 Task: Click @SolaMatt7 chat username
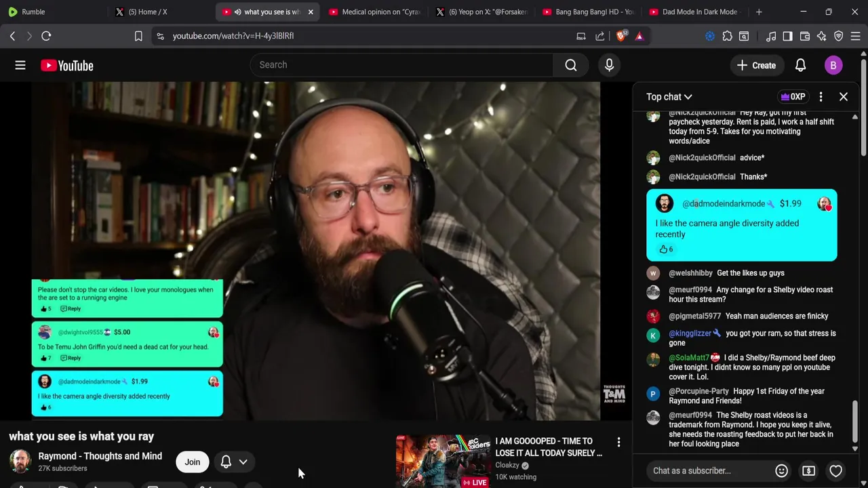[689, 358]
